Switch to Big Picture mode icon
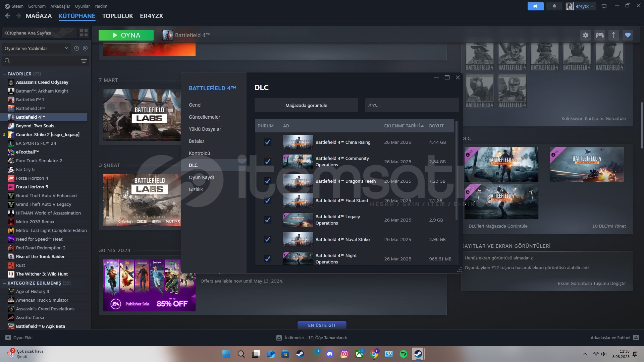The image size is (644, 362). (604, 6)
